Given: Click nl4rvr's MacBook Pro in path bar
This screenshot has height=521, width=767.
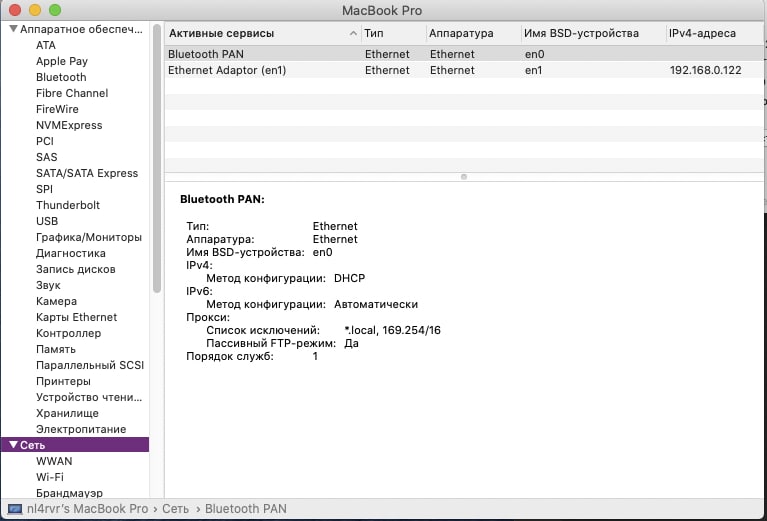Looking at the screenshot, I should [x=87, y=509].
